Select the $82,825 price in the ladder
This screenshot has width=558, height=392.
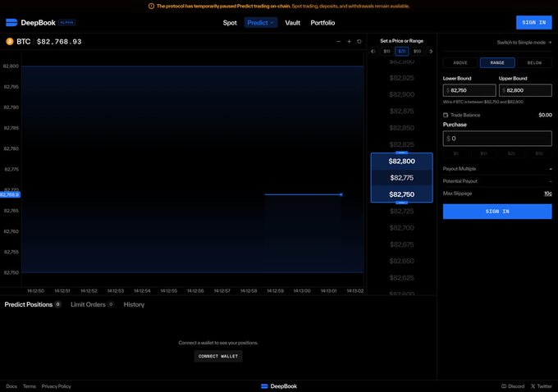coord(402,144)
